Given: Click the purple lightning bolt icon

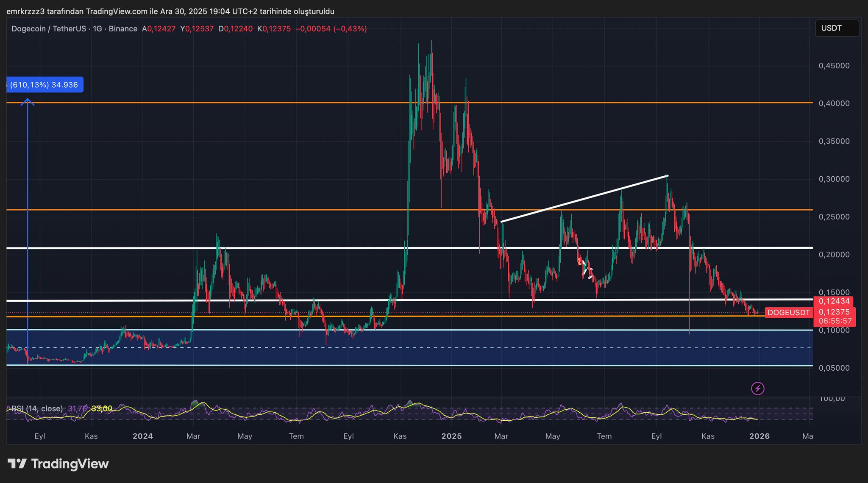Looking at the screenshot, I should (757, 388).
